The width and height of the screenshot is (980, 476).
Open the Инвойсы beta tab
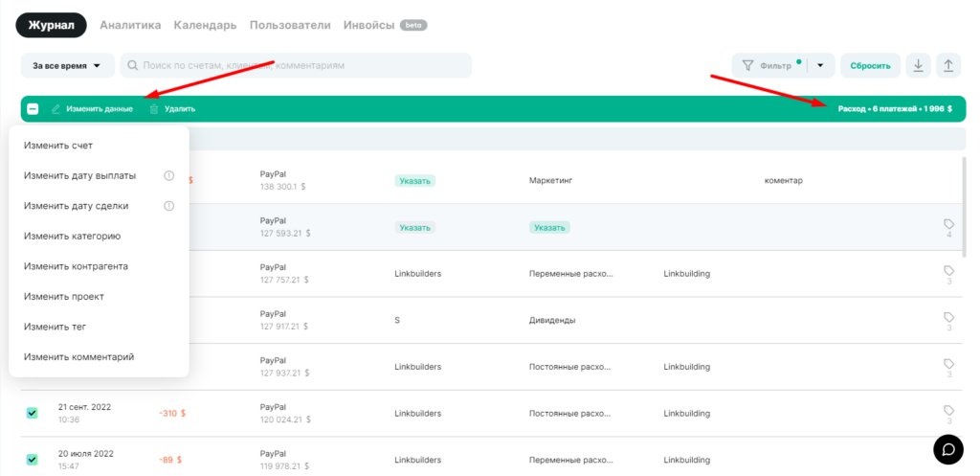pyautogui.click(x=385, y=26)
